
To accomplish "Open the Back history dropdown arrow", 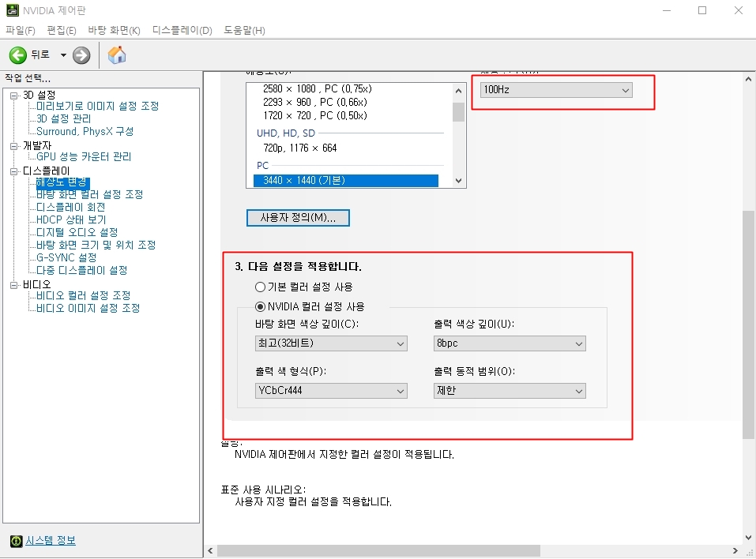I will pos(63,55).
